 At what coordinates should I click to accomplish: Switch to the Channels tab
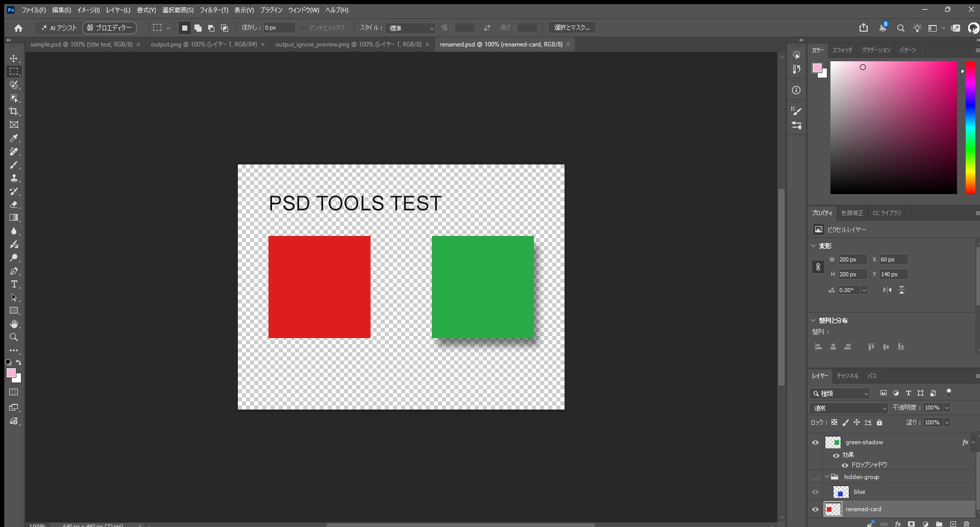click(847, 376)
